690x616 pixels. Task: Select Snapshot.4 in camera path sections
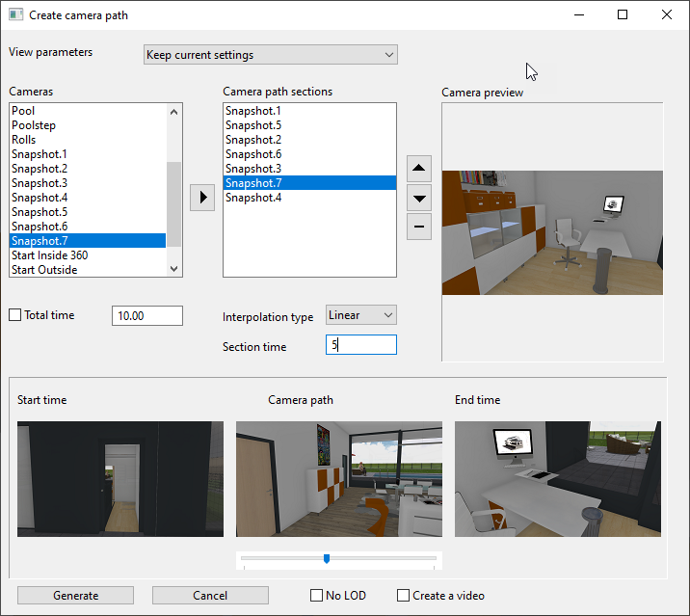[x=253, y=198]
